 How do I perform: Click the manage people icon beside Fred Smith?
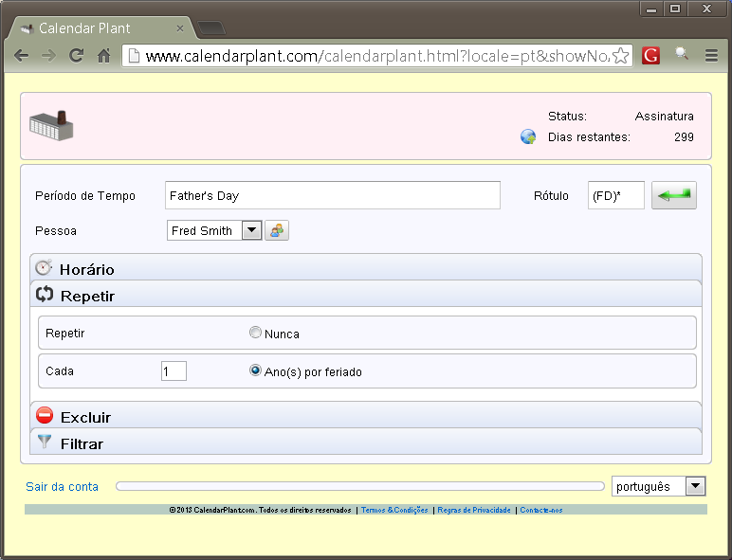(277, 230)
